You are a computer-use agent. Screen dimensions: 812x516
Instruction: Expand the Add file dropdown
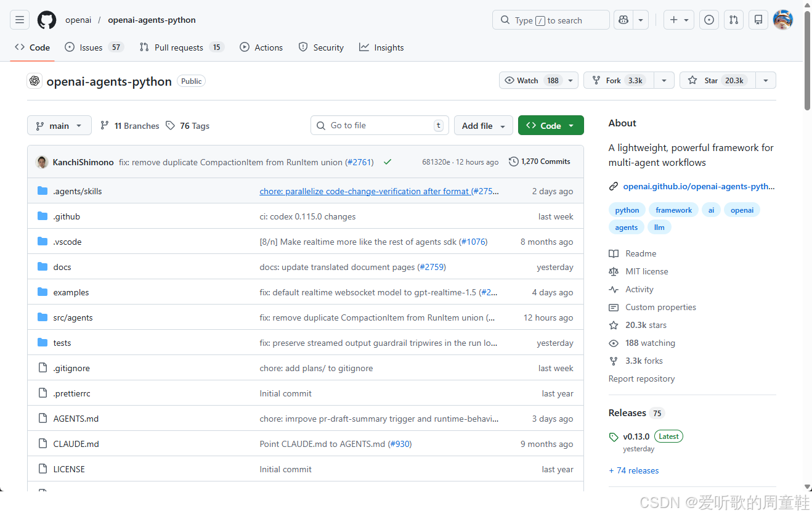click(484, 125)
